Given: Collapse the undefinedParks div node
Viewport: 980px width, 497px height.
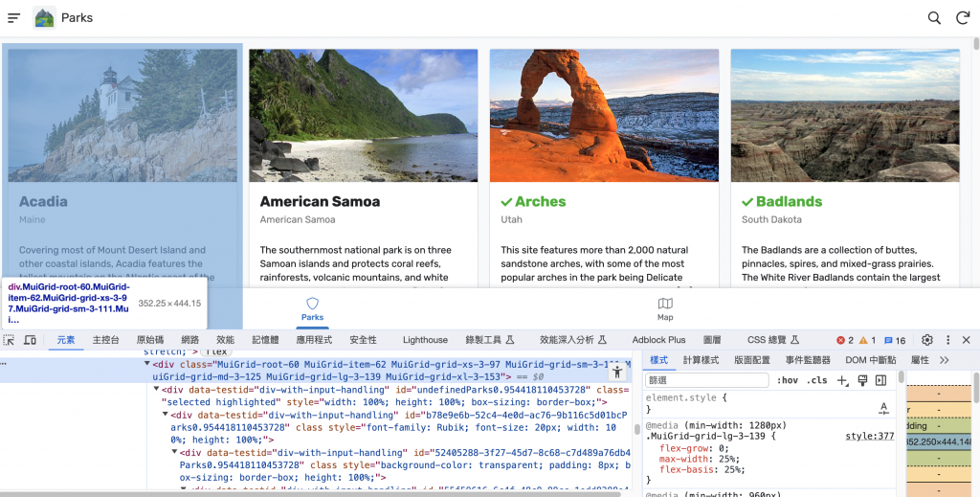Looking at the screenshot, I should [x=157, y=389].
